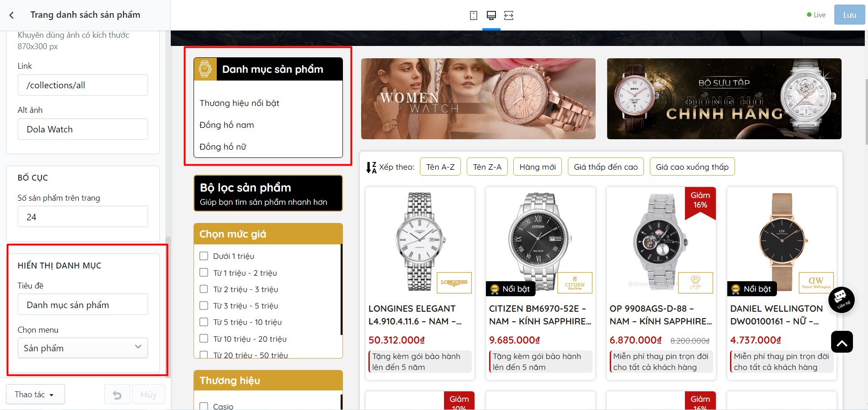Go back using the left arrow icon

pyautogui.click(x=11, y=15)
